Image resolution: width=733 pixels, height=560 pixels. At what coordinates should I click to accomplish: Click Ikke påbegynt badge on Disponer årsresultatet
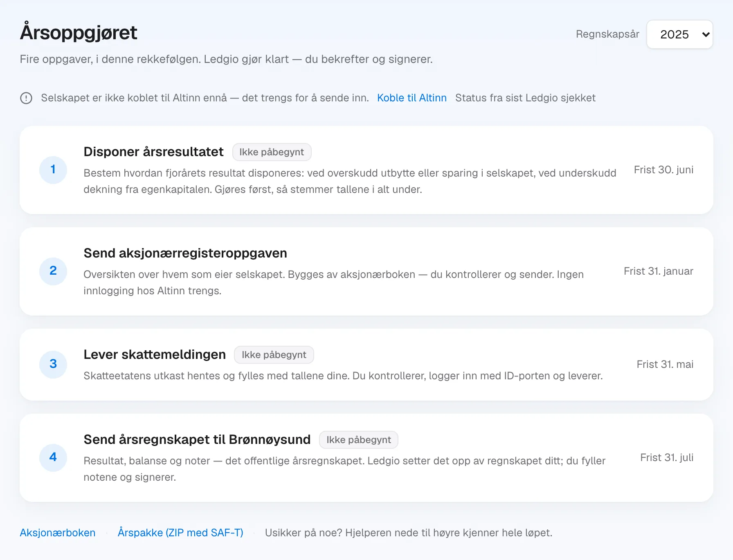pos(272,152)
